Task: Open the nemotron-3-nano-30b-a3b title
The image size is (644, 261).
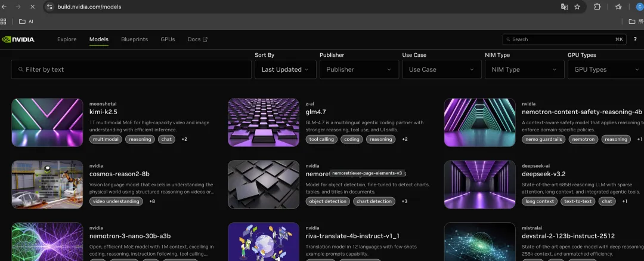Action: [x=130, y=237]
